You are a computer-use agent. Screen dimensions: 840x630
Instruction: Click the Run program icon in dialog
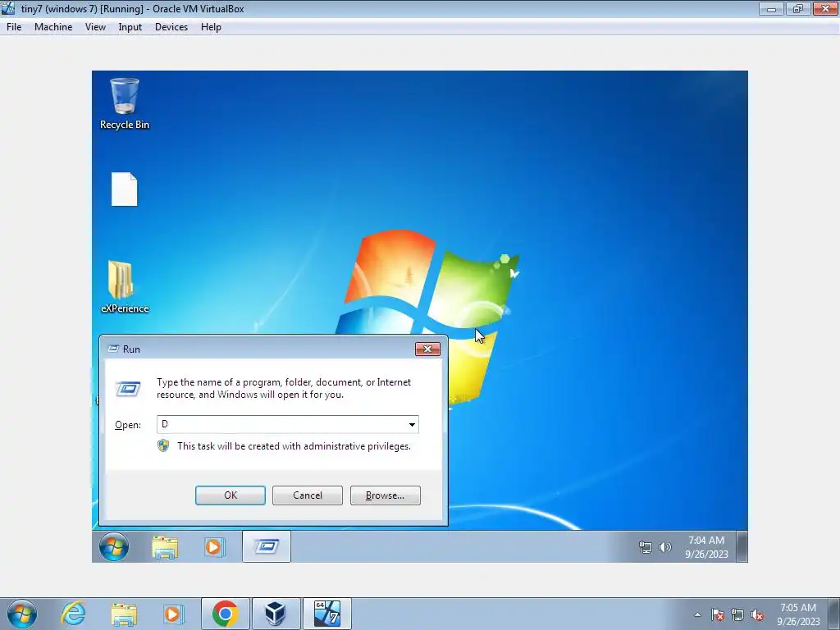pyautogui.click(x=129, y=388)
